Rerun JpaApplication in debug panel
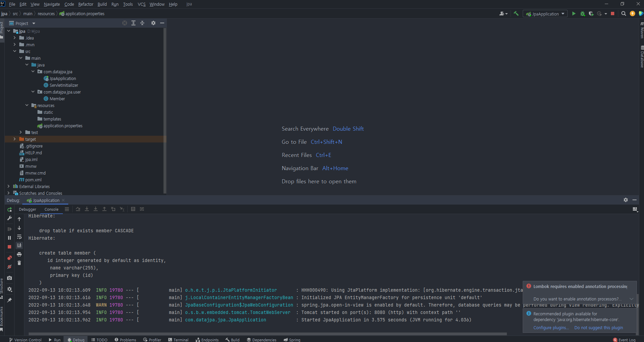Screen dimensions: 644x342 9,210
